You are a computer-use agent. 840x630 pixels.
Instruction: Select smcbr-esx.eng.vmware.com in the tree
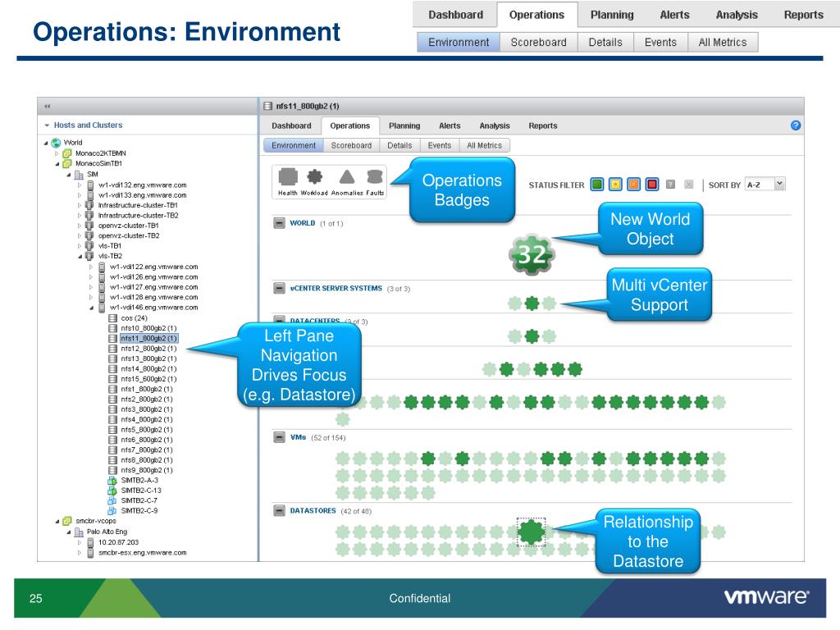143,552
